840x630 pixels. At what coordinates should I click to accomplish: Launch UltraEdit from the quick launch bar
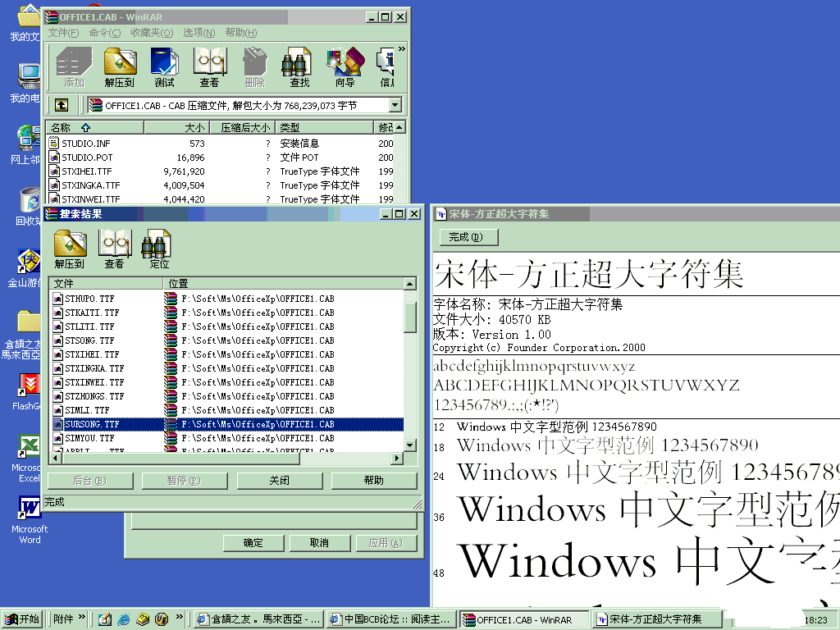pos(162,619)
